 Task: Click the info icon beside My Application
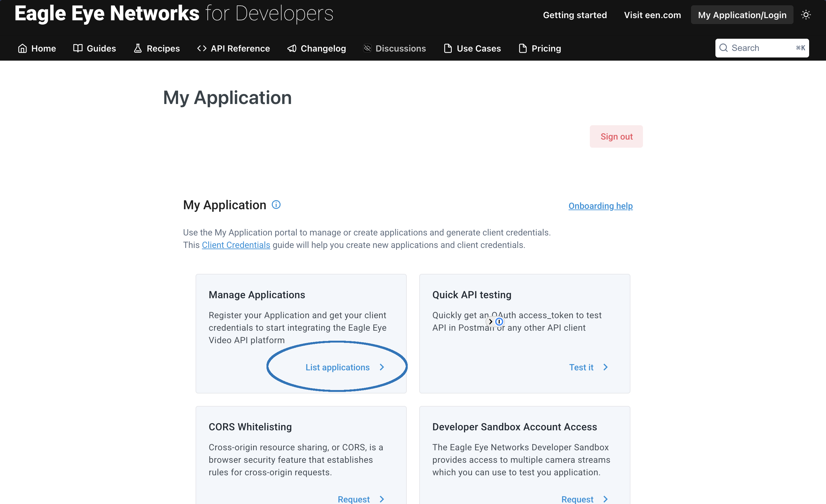276,205
